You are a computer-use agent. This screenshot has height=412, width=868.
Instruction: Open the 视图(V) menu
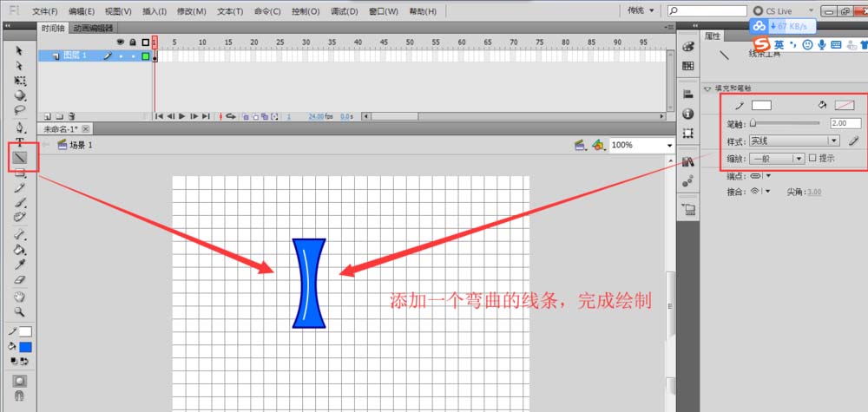coord(118,11)
